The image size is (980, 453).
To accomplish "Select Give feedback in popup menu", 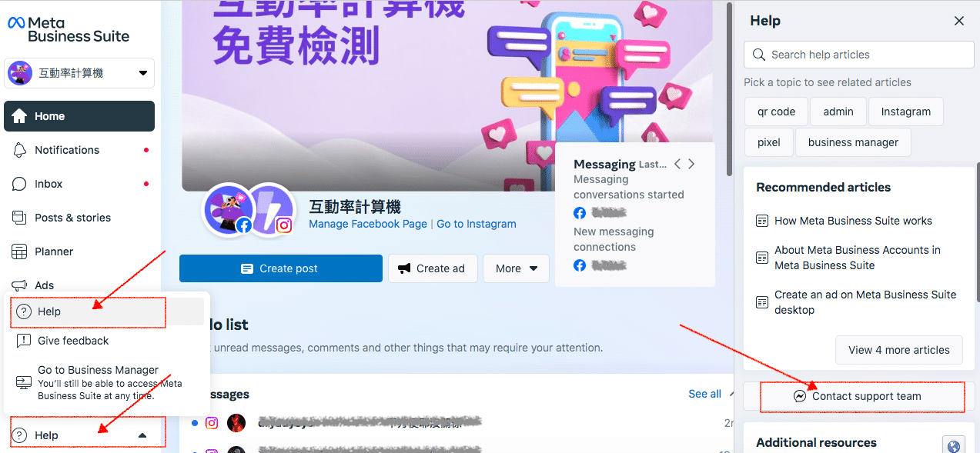I will pyautogui.click(x=107, y=341).
